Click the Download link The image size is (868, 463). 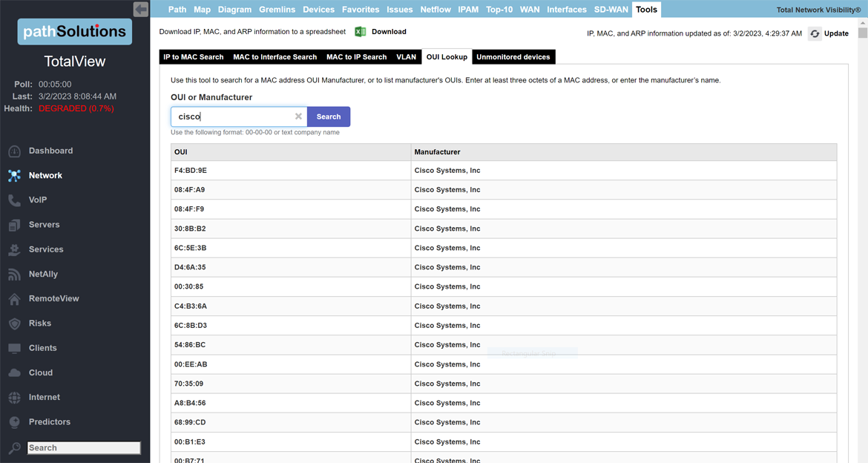389,32
